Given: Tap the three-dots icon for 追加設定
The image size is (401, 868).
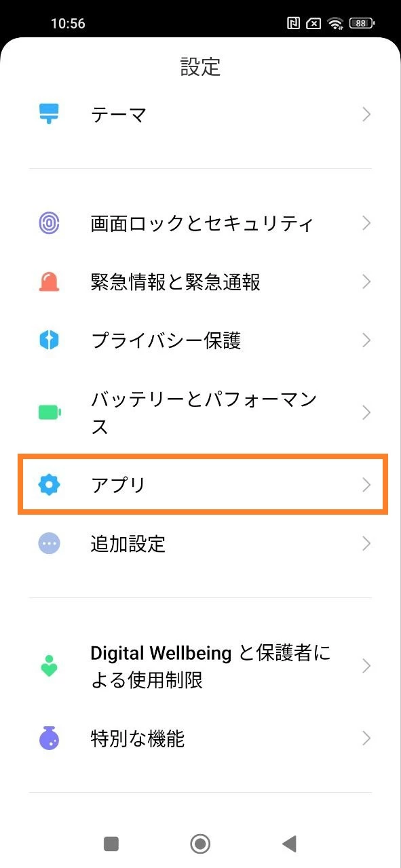Looking at the screenshot, I should 50,543.
